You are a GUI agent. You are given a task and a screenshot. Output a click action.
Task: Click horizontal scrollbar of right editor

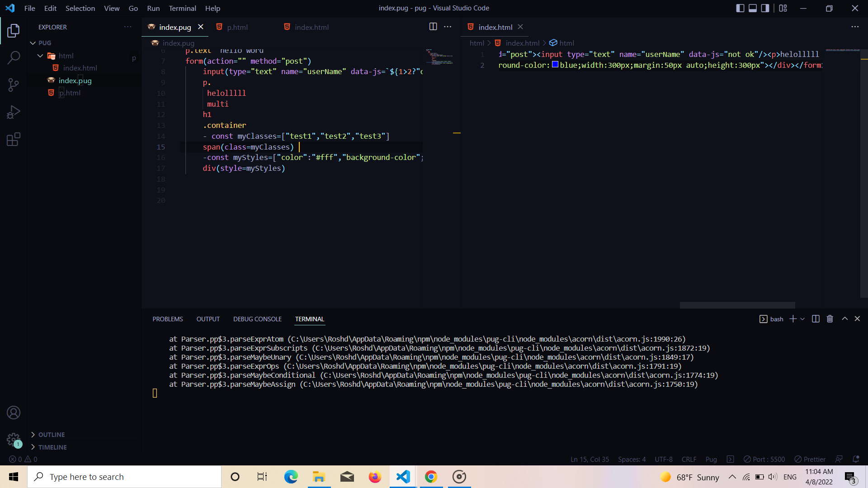[737, 305]
